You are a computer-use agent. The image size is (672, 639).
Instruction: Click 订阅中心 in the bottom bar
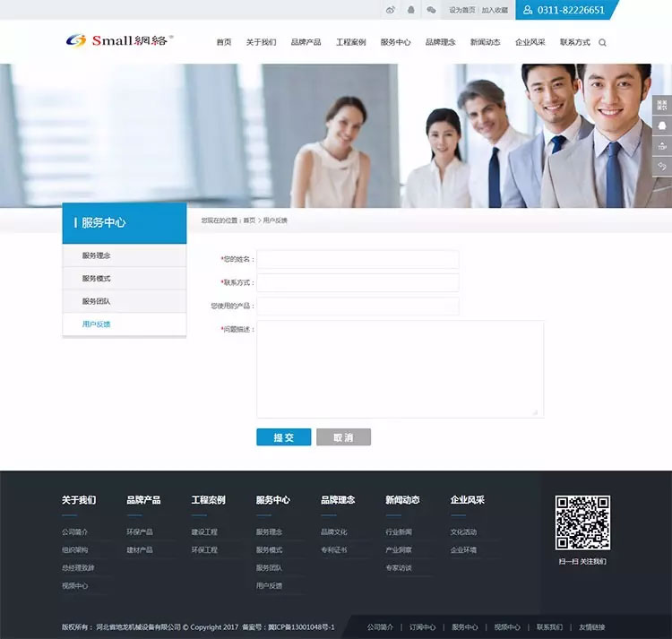(423, 627)
